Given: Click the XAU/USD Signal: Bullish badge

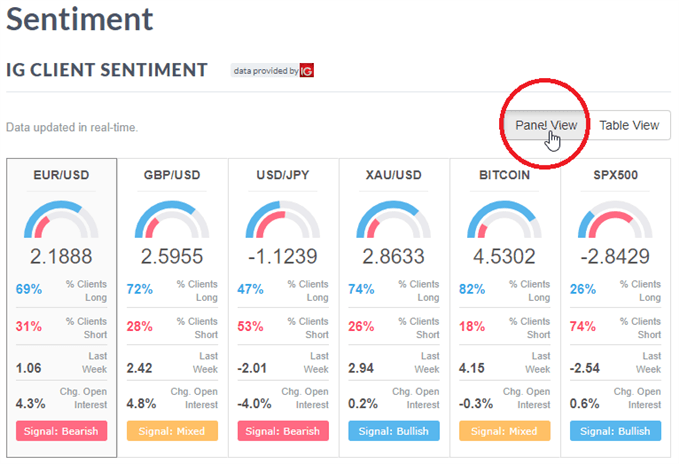Looking at the screenshot, I should (394, 431).
